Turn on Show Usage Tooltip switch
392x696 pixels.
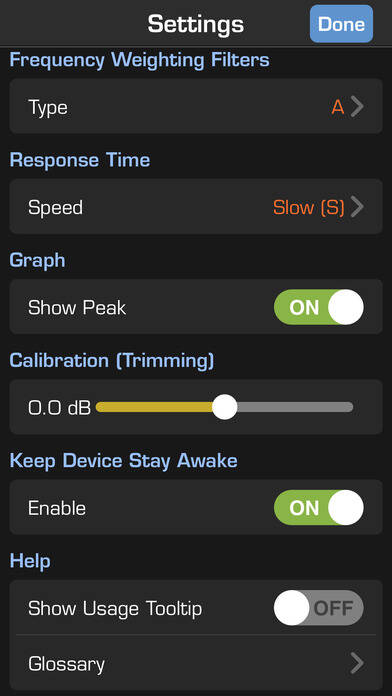319,608
